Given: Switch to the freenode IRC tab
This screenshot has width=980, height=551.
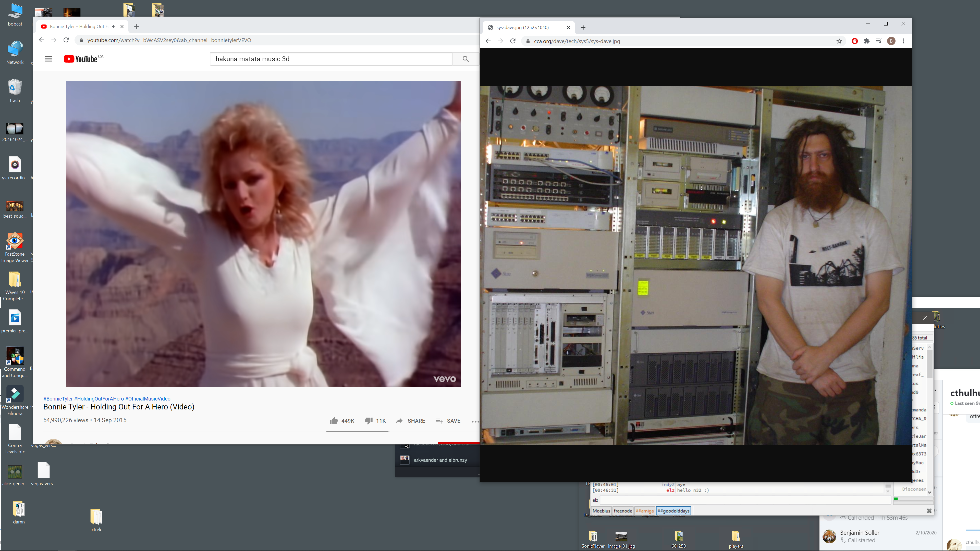Looking at the screenshot, I should tap(623, 511).
